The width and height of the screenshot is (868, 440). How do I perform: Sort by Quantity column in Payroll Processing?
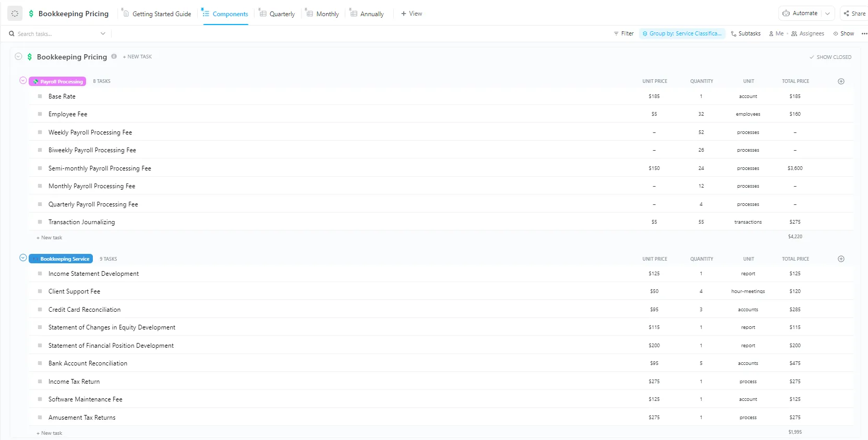click(x=702, y=81)
